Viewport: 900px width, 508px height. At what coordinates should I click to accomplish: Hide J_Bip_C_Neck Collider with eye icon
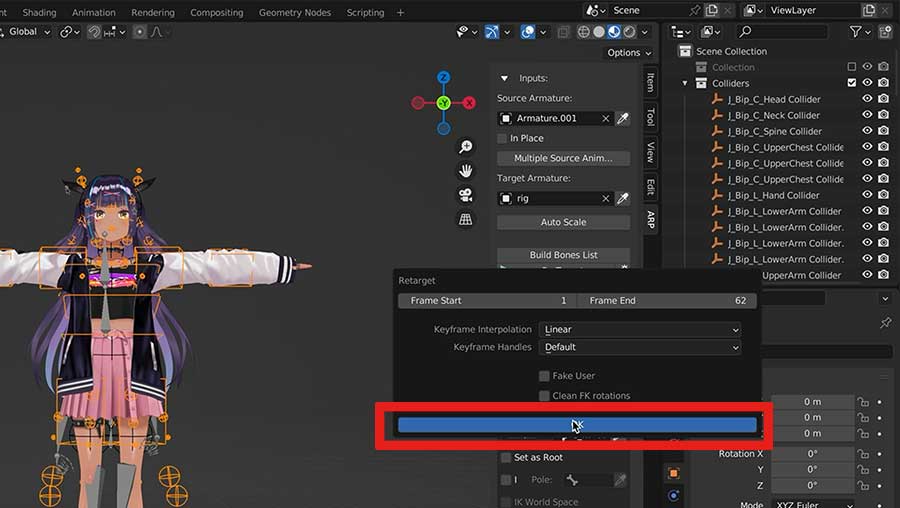(867, 115)
